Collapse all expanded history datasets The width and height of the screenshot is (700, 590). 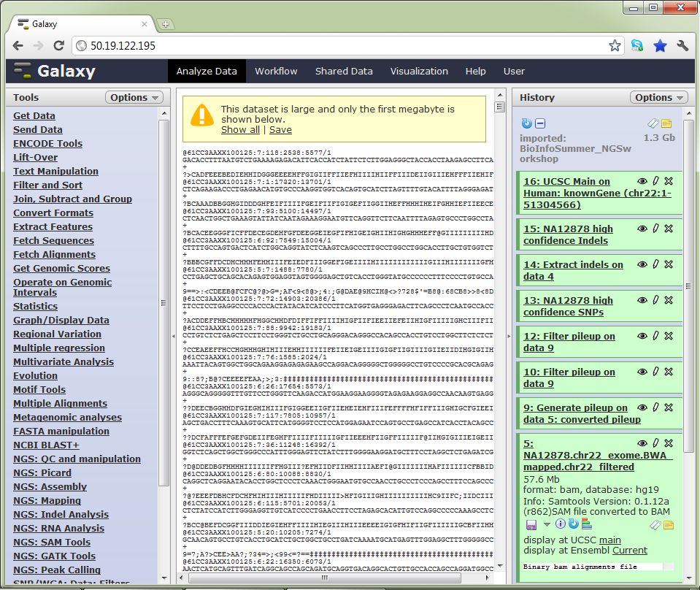tap(540, 123)
